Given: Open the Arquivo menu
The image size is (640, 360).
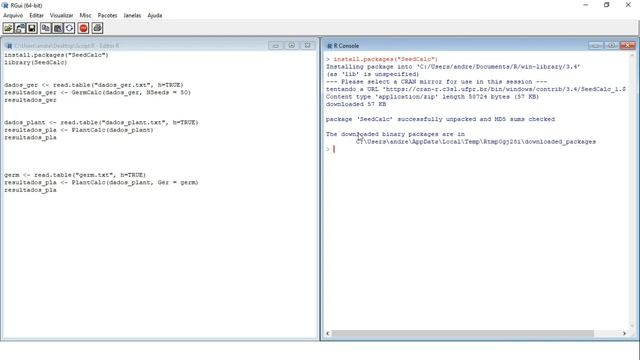Looking at the screenshot, I should [13, 16].
